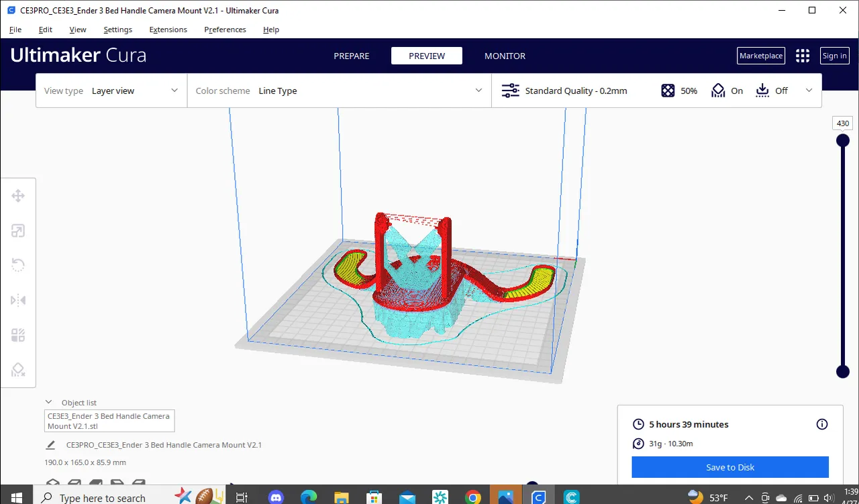
Task: Click the network icon in system tray
Action: (797, 497)
